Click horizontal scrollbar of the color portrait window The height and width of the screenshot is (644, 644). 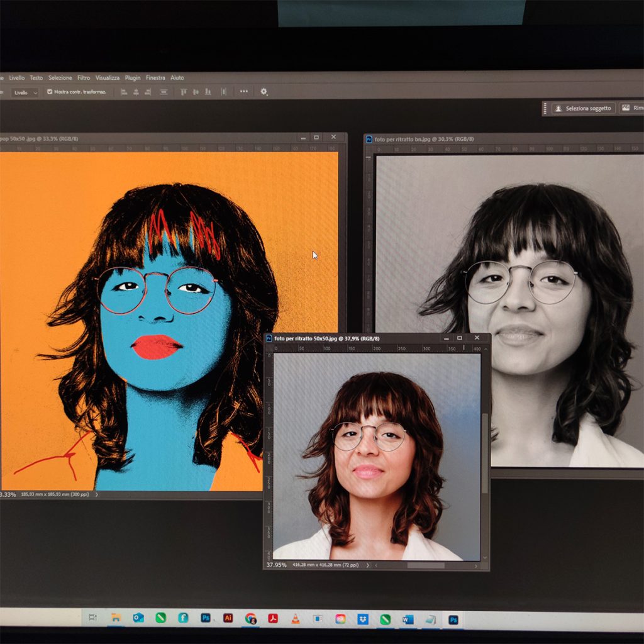pyautogui.click(x=425, y=565)
